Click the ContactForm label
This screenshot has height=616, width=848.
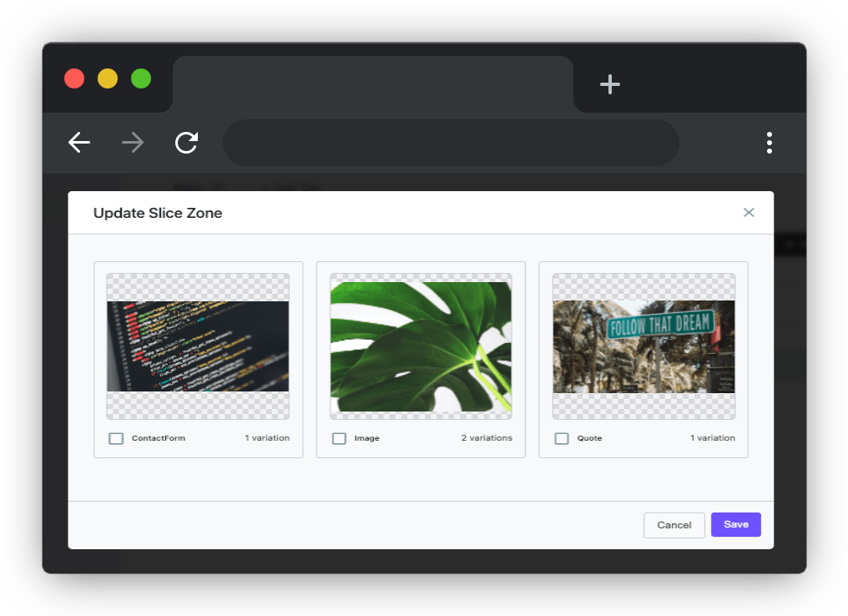click(x=159, y=438)
